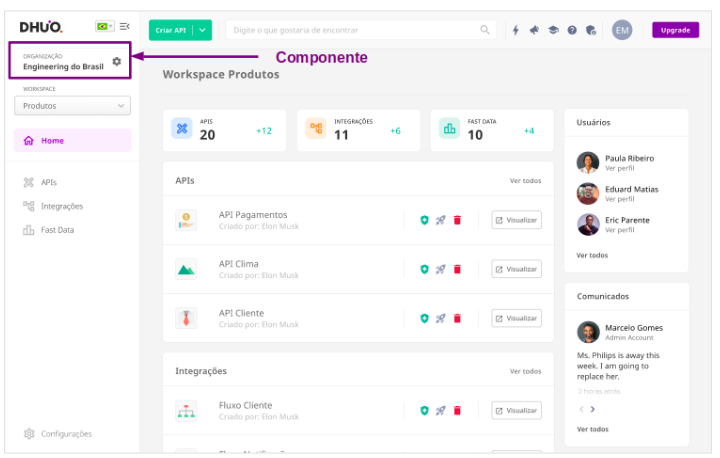
Task: Click Visualizar for API Cliente
Action: click(517, 318)
